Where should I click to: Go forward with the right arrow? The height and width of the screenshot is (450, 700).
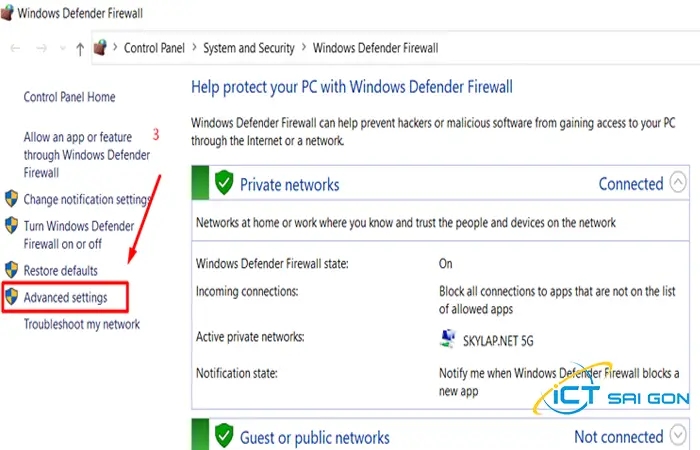41,48
